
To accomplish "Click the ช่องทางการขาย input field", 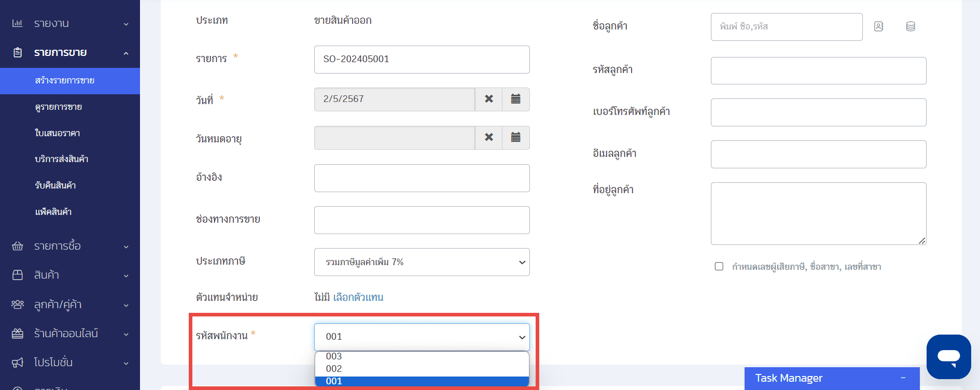I will [x=422, y=220].
